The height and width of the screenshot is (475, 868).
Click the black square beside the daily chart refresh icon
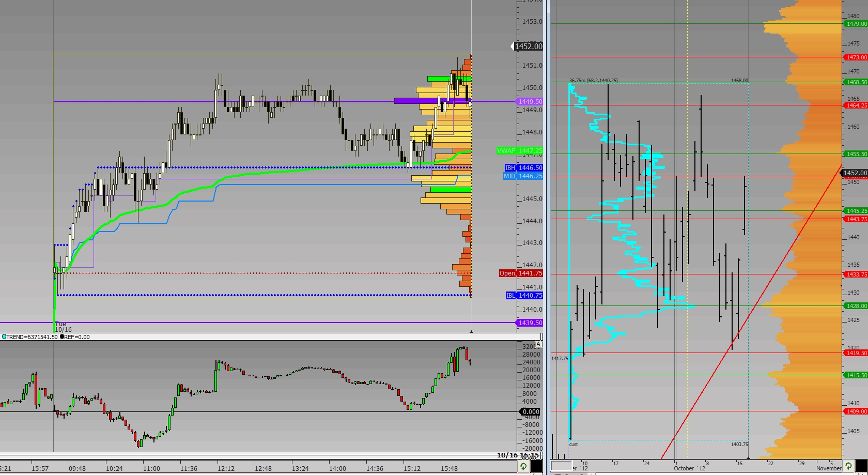point(861,466)
